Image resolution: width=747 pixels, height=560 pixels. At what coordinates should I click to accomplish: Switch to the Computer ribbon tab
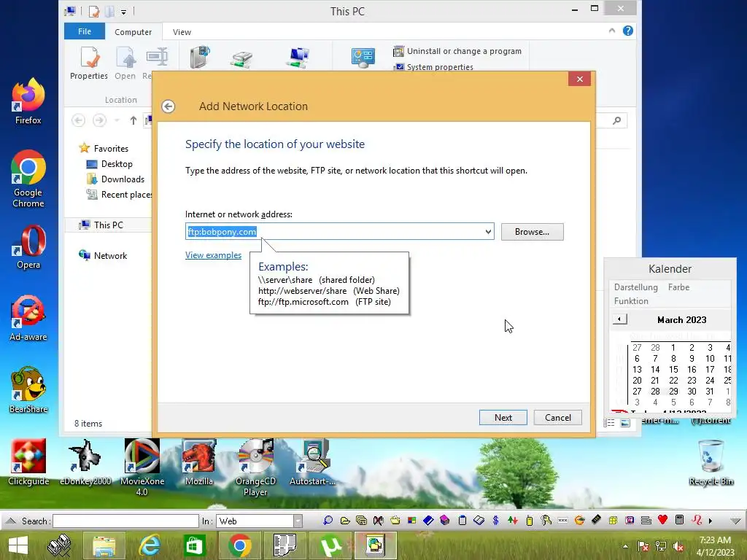133,32
